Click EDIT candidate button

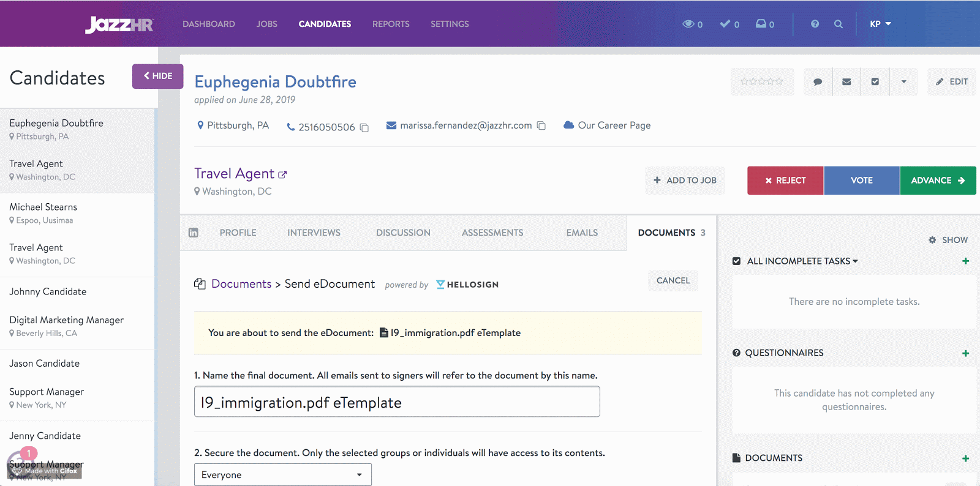(951, 82)
